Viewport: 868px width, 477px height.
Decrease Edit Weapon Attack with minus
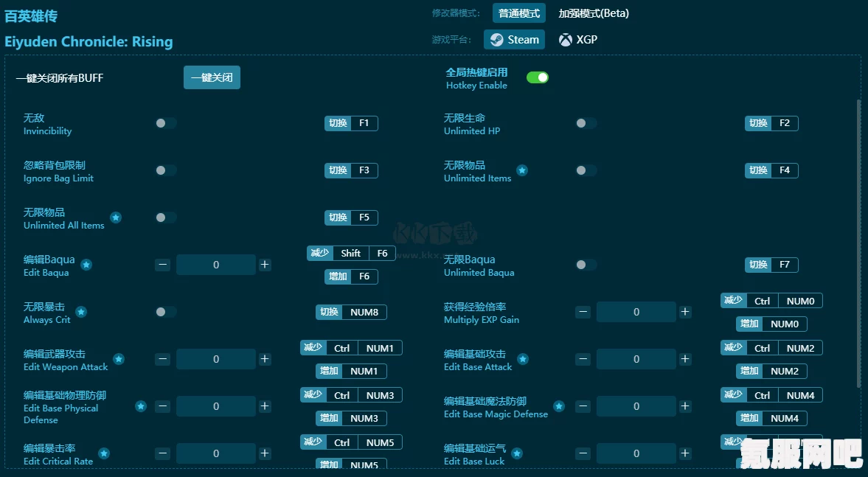tap(163, 359)
